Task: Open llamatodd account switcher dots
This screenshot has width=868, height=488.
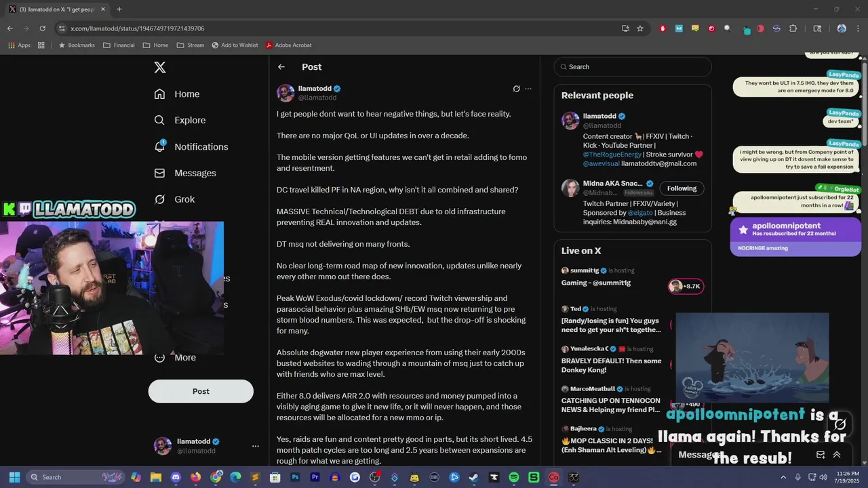Action: (x=256, y=446)
